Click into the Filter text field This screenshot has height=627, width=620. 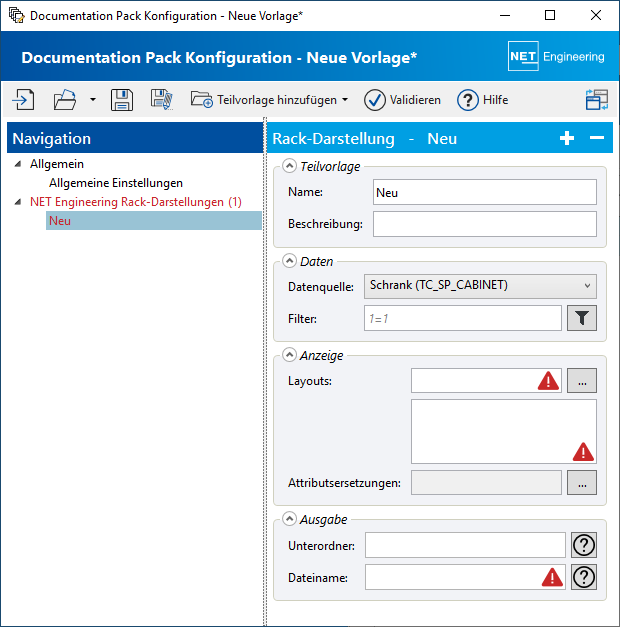[x=462, y=318]
